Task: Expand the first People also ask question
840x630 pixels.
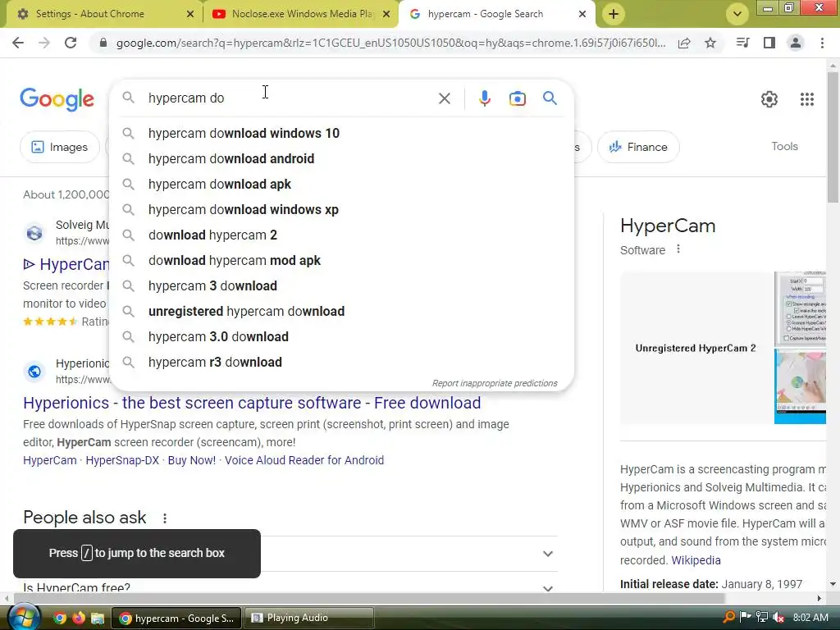Action: point(547,554)
